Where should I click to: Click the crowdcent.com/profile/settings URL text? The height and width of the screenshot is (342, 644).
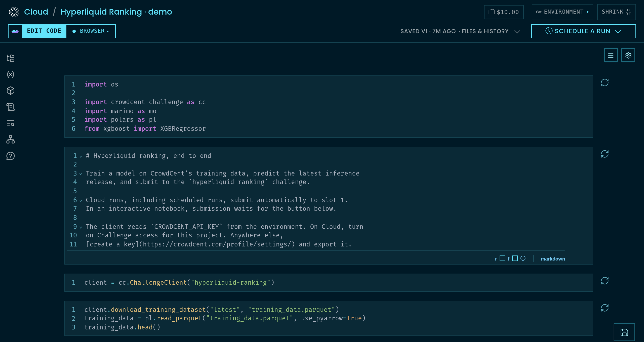point(217,244)
